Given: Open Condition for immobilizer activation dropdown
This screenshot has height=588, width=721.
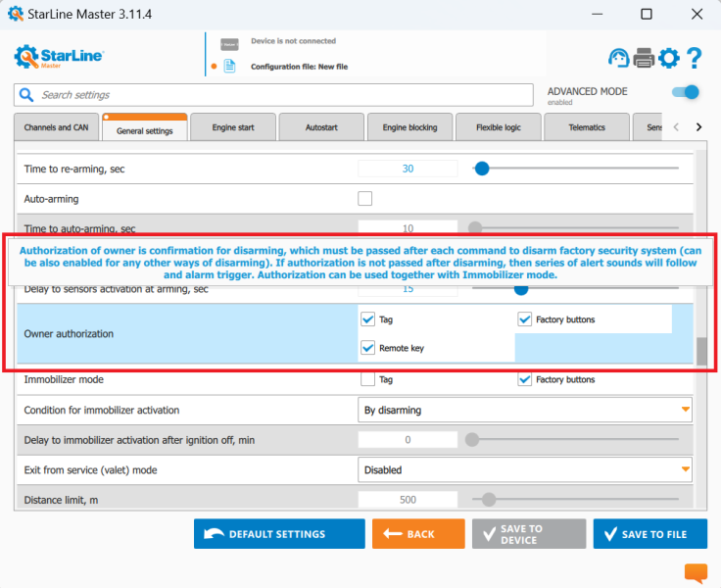Looking at the screenshot, I should 525,410.
